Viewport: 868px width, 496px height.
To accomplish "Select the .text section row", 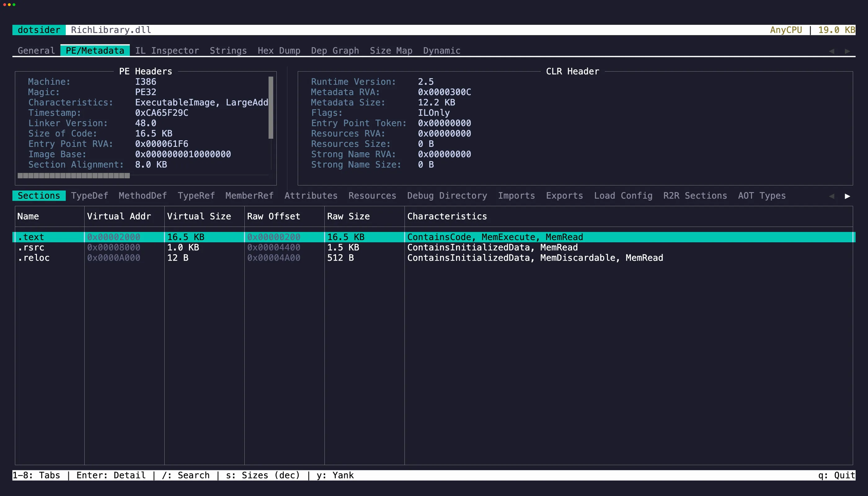I will point(434,237).
